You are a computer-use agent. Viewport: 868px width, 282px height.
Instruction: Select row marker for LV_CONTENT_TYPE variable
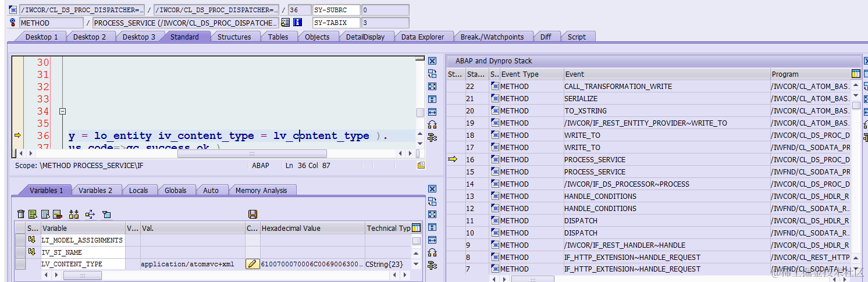click(x=20, y=264)
